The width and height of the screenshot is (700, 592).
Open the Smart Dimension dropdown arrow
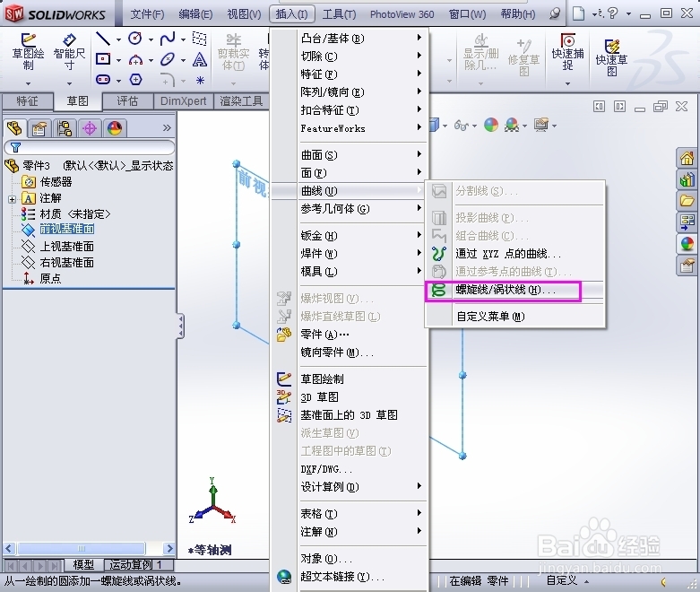[x=69, y=83]
